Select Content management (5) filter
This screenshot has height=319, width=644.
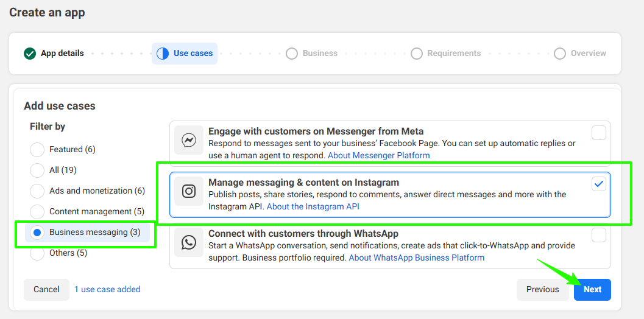click(x=37, y=212)
